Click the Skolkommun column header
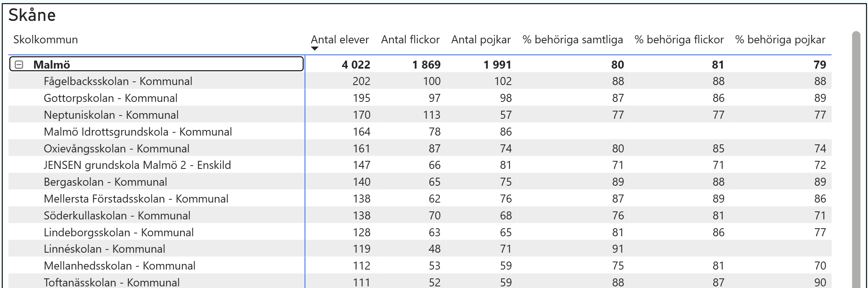Viewport: 868px width, 288px height. (x=45, y=40)
